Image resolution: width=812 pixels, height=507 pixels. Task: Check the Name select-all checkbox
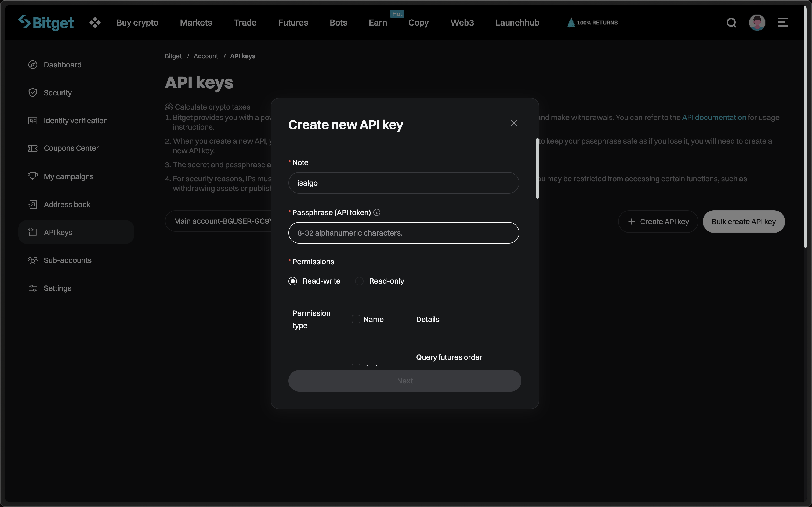pyautogui.click(x=356, y=319)
